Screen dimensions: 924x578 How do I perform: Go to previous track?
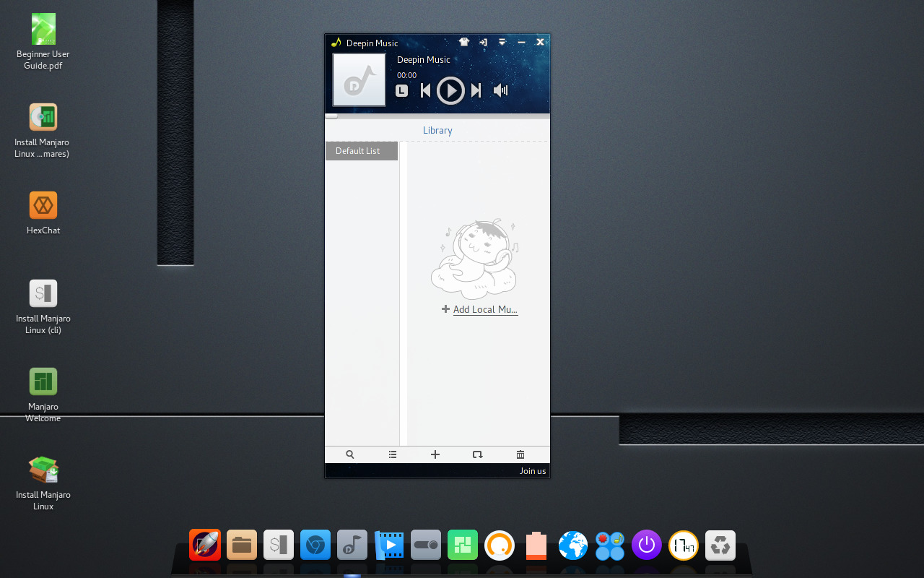[425, 90]
